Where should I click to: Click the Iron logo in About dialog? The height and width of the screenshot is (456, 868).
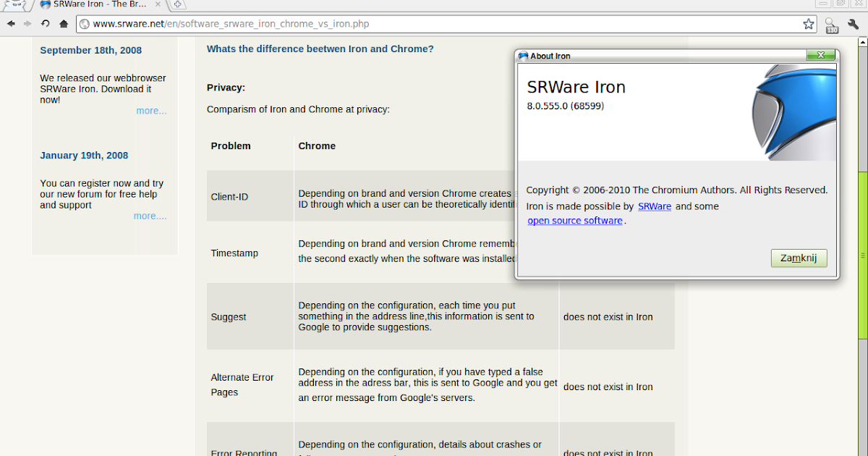794,111
